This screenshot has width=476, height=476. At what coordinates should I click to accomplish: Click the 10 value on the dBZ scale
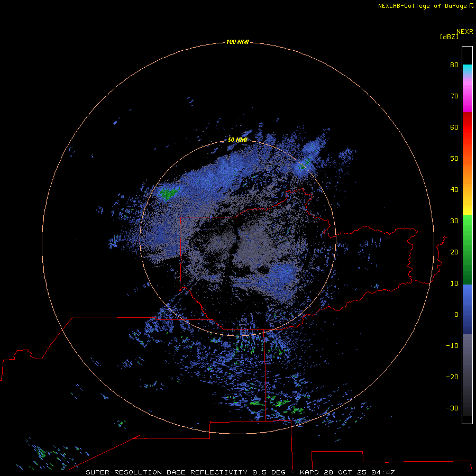(x=454, y=283)
